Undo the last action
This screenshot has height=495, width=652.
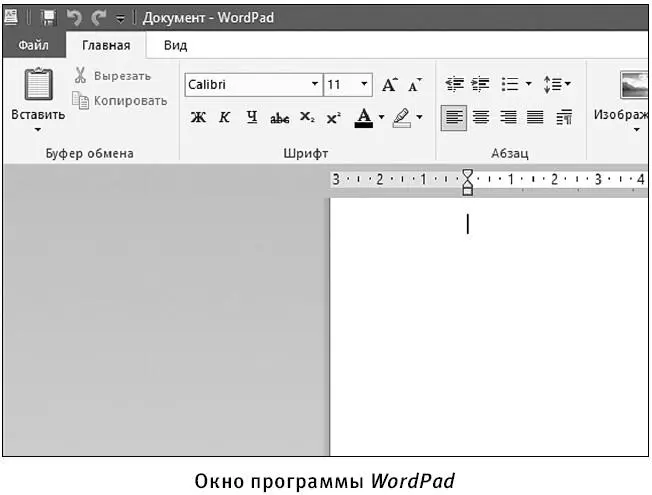74,18
